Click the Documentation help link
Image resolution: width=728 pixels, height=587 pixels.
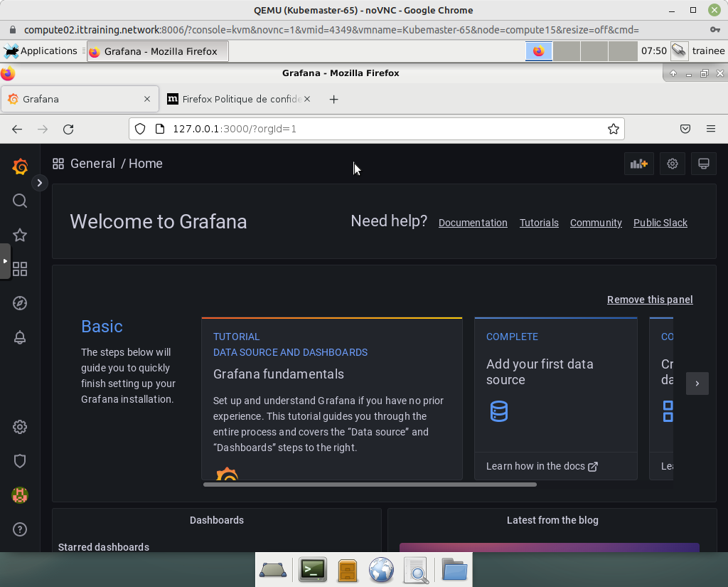pyautogui.click(x=473, y=223)
